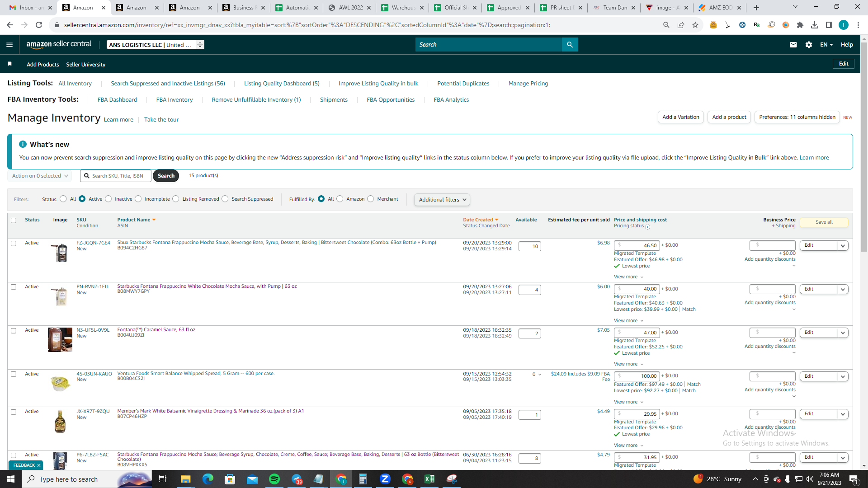This screenshot has width=868, height=488.
Task: Open the Action on 0 selected dropdown
Action: pyautogui.click(x=40, y=176)
